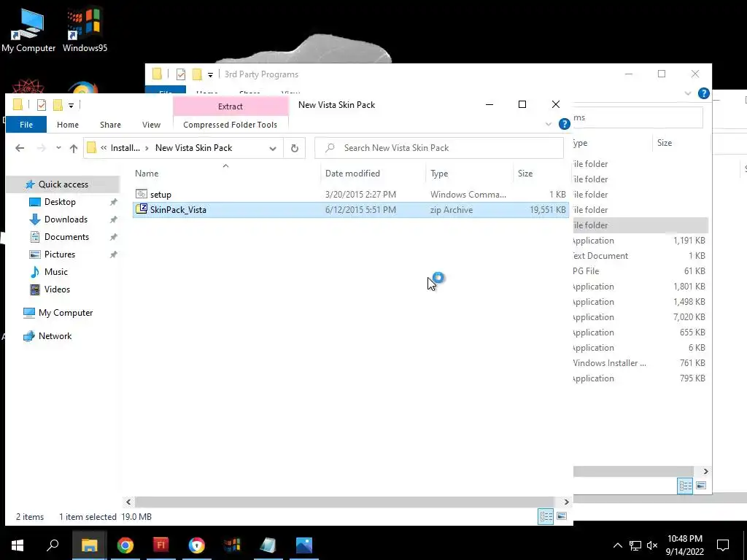
Task: Sort files by Size column in front window
Action: click(x=525, y=174)
